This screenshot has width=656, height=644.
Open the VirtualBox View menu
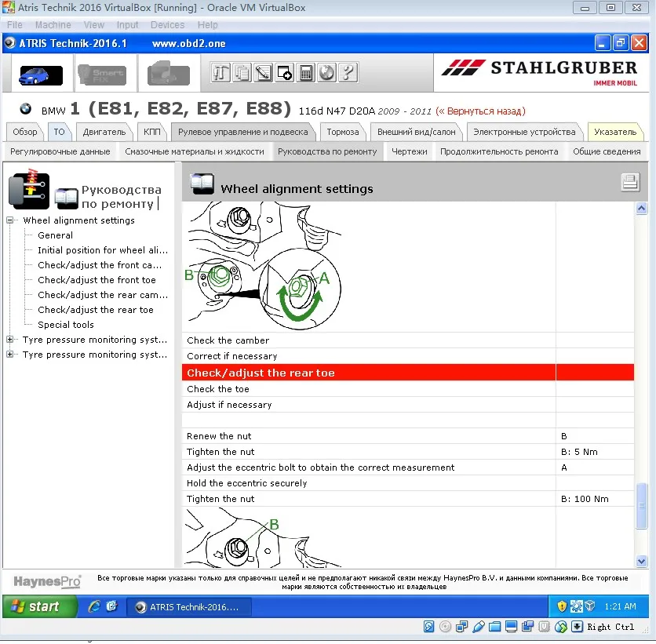click(93, 25)
